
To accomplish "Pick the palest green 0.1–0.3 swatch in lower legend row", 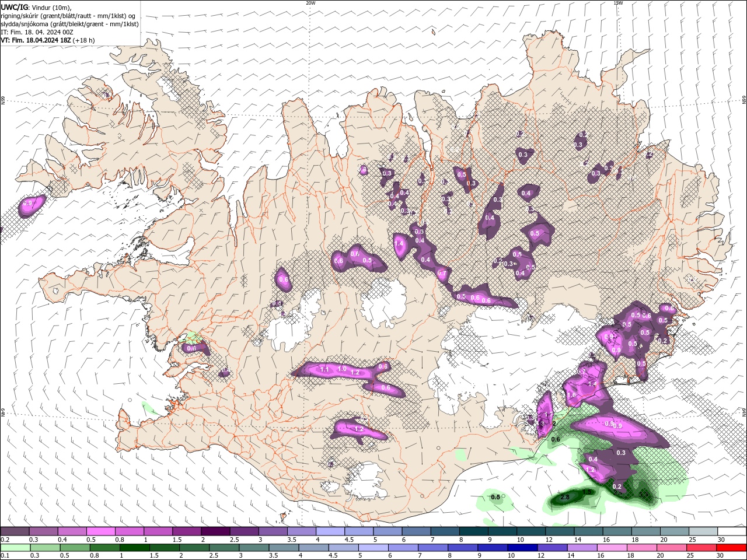I will 15,548.
